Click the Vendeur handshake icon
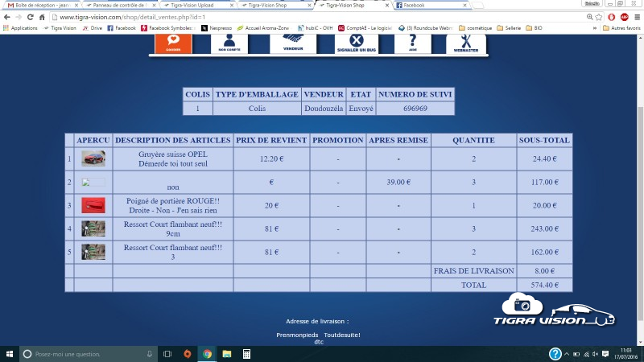Screen dimensions: 644x362 (x=299, y=42)
